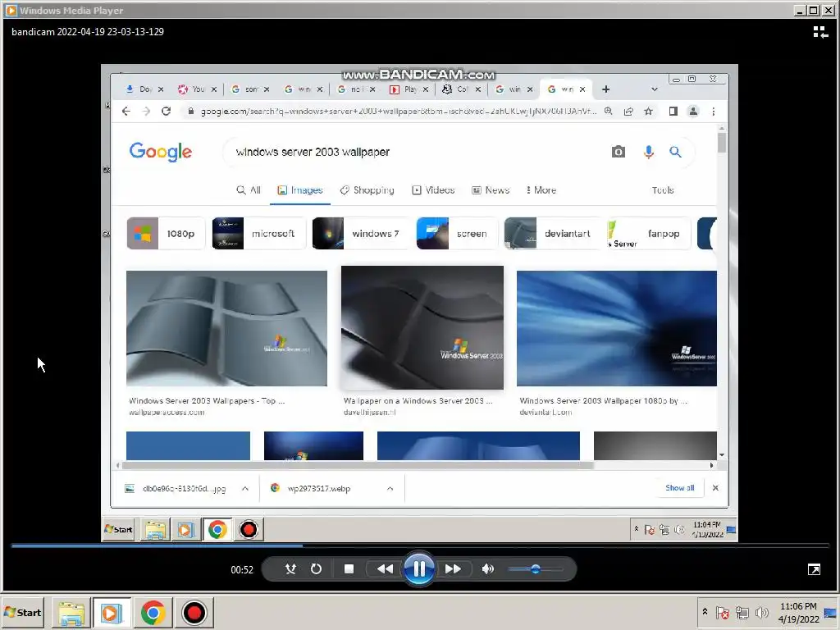The image size is (840, 630).
Task: Expand options for wp2973517.webp download
Action: (x=390, y=489)
